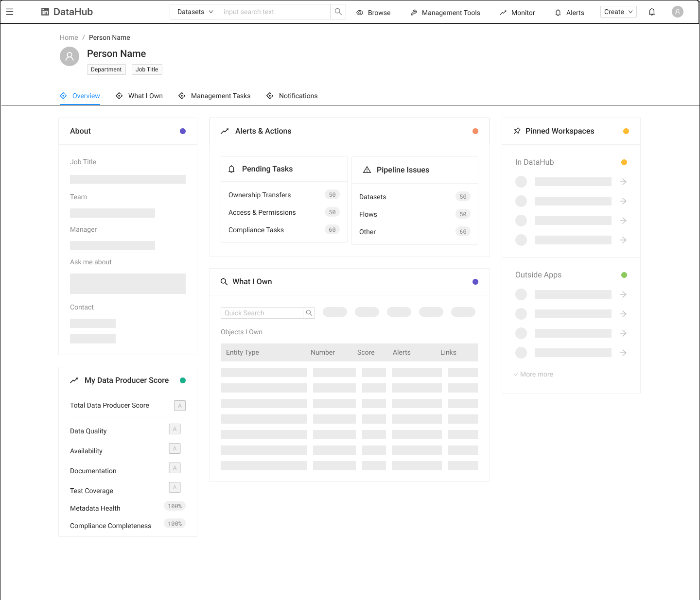Focus the Quick Search field
Image resolution: width=700 pixels, height=600 pixels.
click(262, 313)
